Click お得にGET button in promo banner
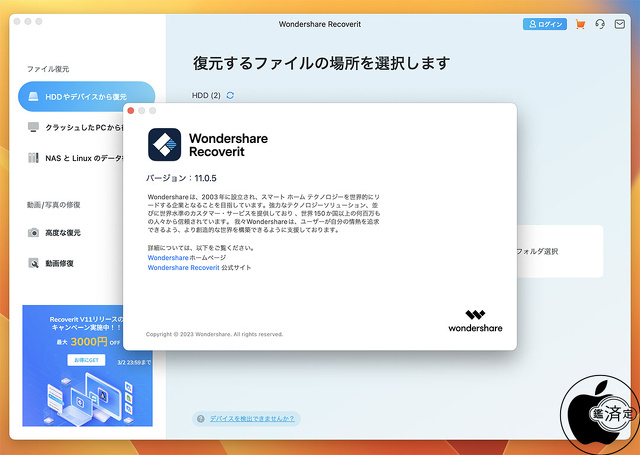 coord(86,360)
